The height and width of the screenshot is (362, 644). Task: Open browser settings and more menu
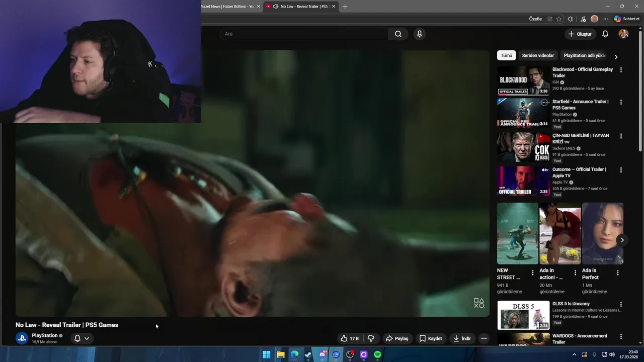[x=605, y=19]
